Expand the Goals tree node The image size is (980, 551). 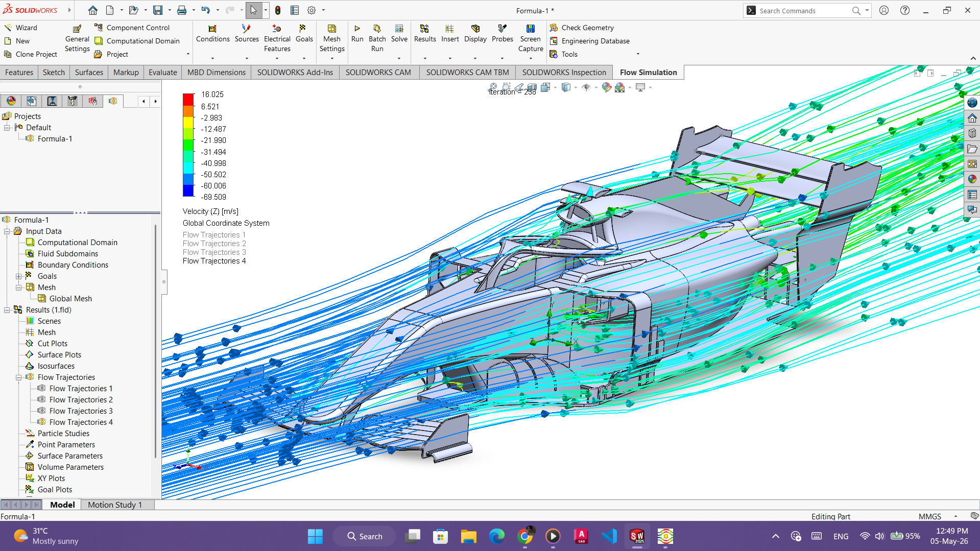point(19,276)
